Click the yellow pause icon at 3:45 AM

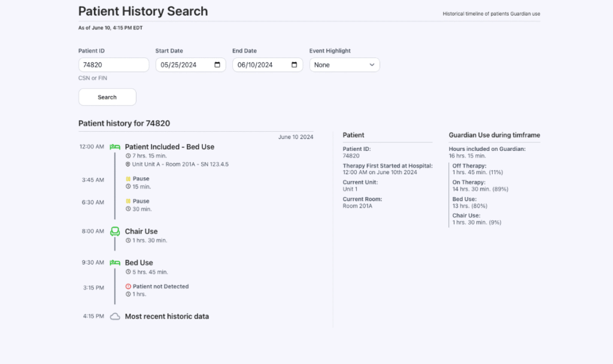[x=128, y=179]
